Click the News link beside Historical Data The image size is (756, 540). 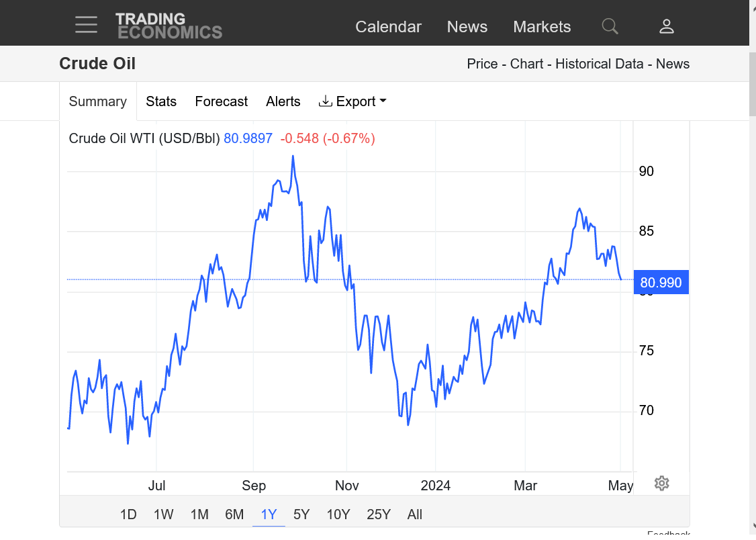(673, 64)
